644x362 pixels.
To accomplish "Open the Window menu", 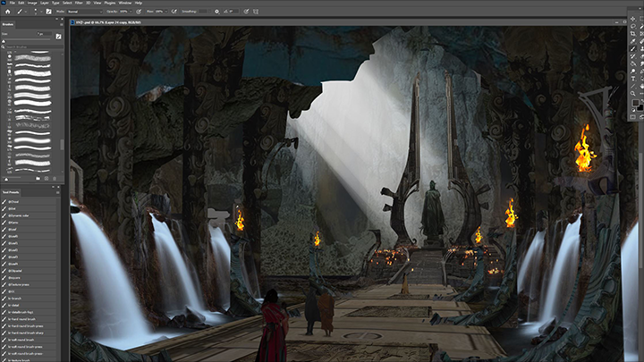I will [x=125, y=3].
